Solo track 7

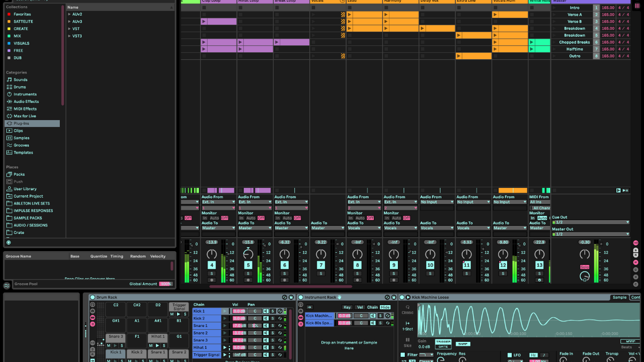coord(321,274)
